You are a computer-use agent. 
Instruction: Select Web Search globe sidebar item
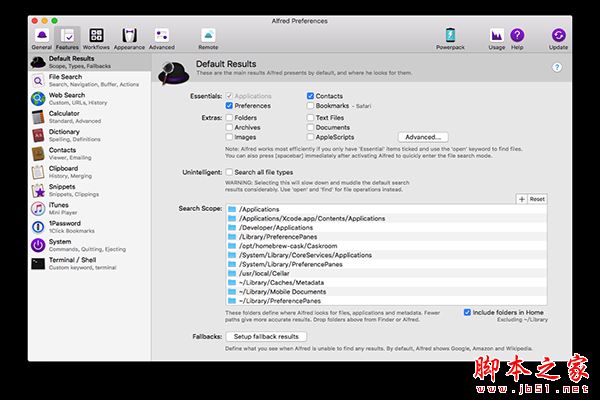90,99
